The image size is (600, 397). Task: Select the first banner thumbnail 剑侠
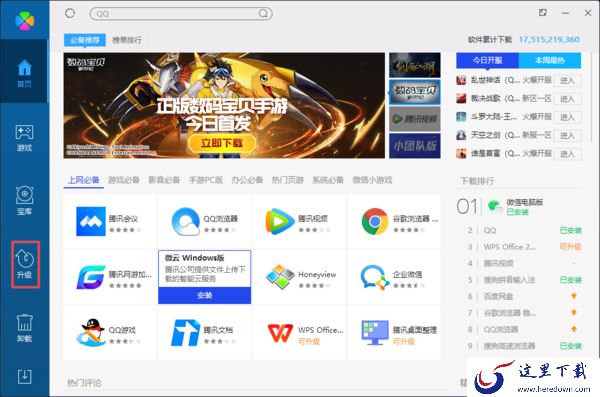[x=415, y=65]
